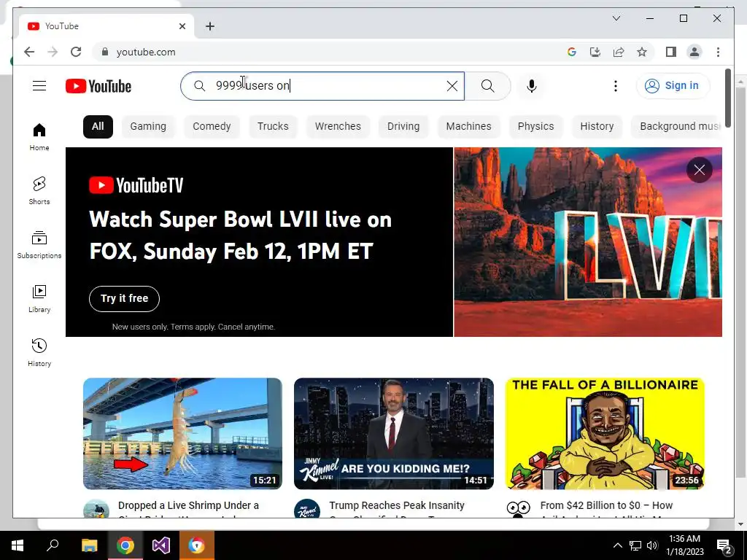
Task: Install app via address bar icon
Action: [x=595, y=52]
